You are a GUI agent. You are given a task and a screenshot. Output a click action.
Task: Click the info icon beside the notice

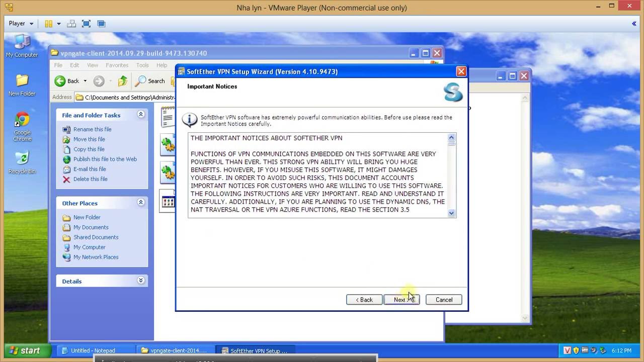tap(190, 120)
